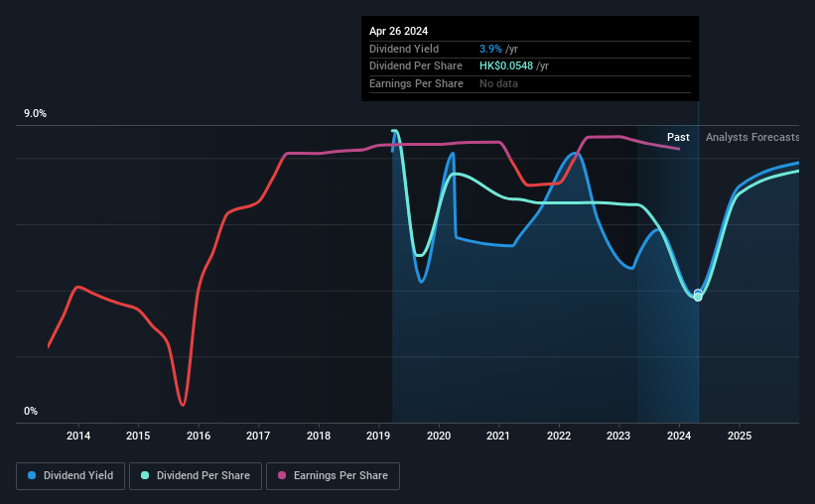Click the 9.0% y-axis label

(x=35, y=114)
